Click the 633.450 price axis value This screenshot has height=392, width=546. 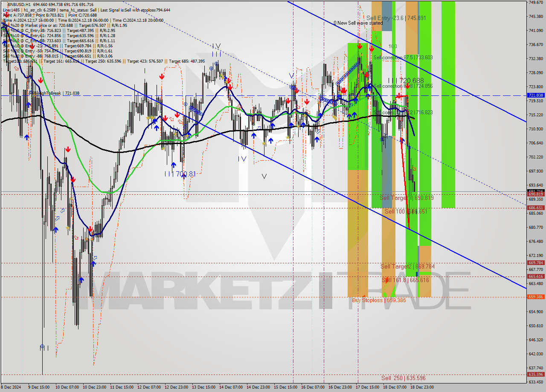[x=536, y=382]
